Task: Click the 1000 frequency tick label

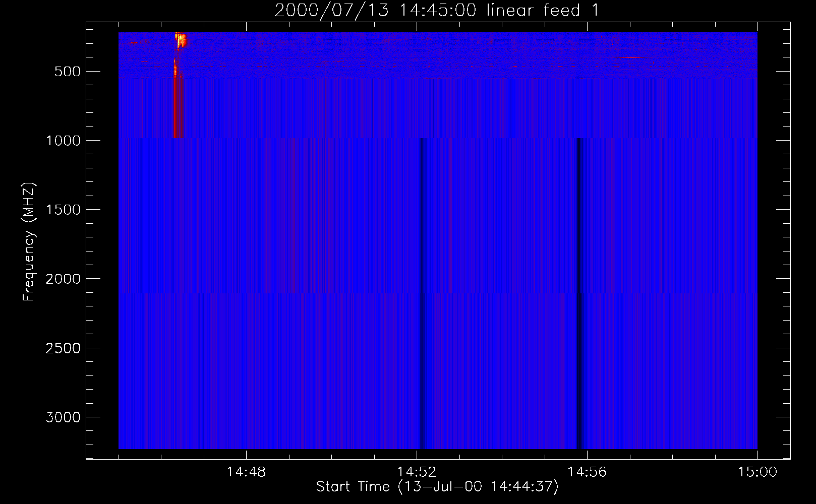Action: pyautogui.click(x=63, y=141)
